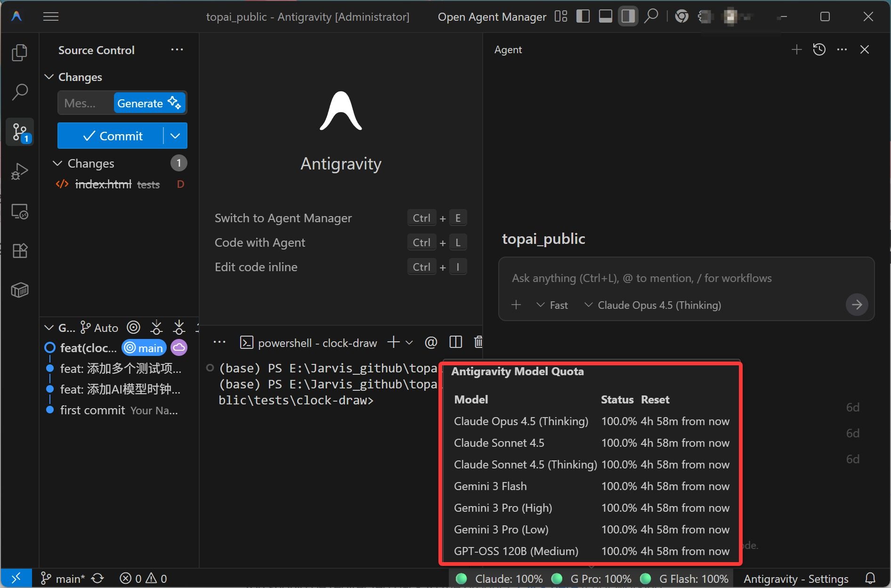
Task: Open conversation history in Agent panel
Action: click(819, 49)
